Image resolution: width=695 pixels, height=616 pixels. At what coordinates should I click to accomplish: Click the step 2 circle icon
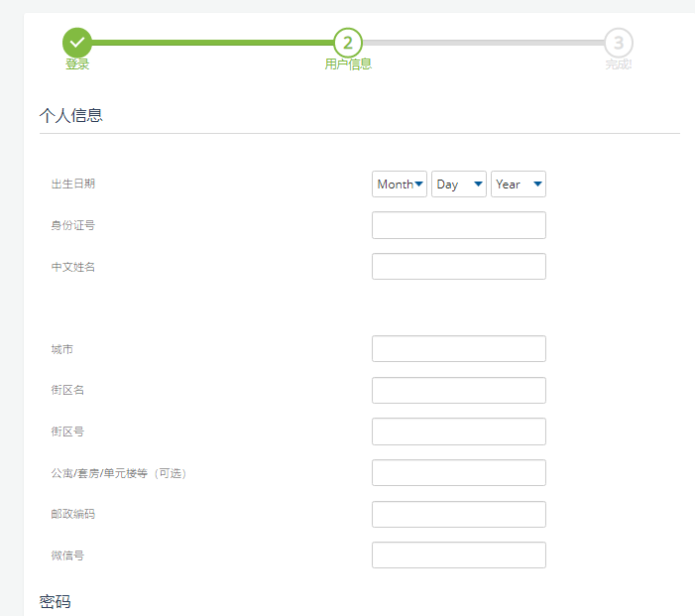[348, 43]
